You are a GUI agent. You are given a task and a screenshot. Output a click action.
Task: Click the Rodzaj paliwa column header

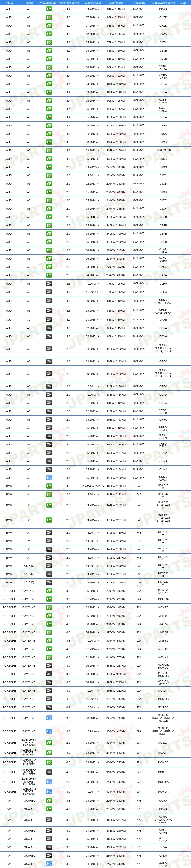[47, 3]
